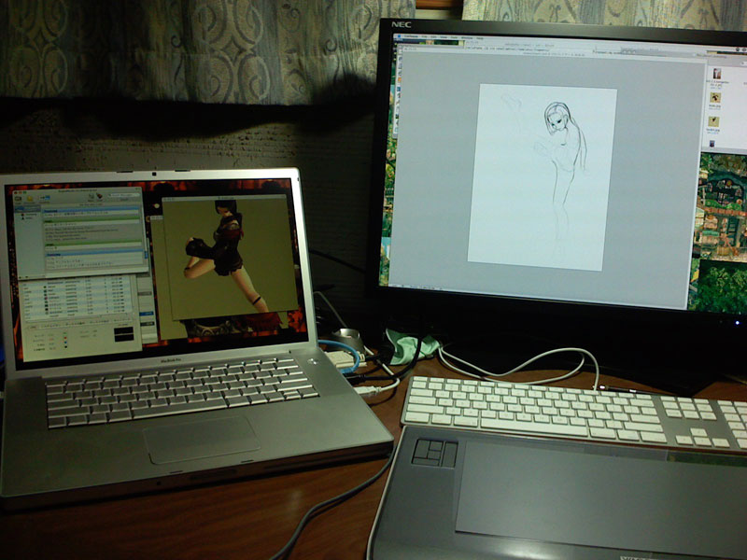The width and height of the screenshot is (747, 560).
Task: Open the Window menu on the NEC monitor
Action: point(467,37)
